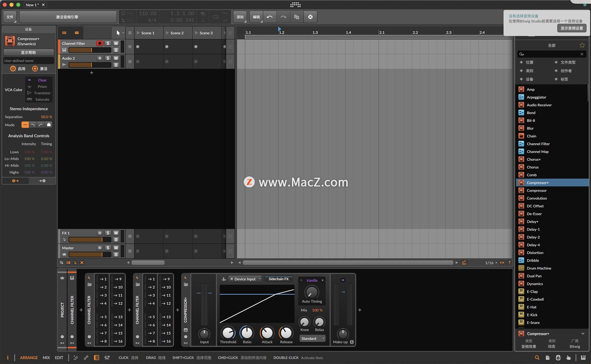Mute the Audio 2 track
The image size is (591, 364).
[116, 58]
